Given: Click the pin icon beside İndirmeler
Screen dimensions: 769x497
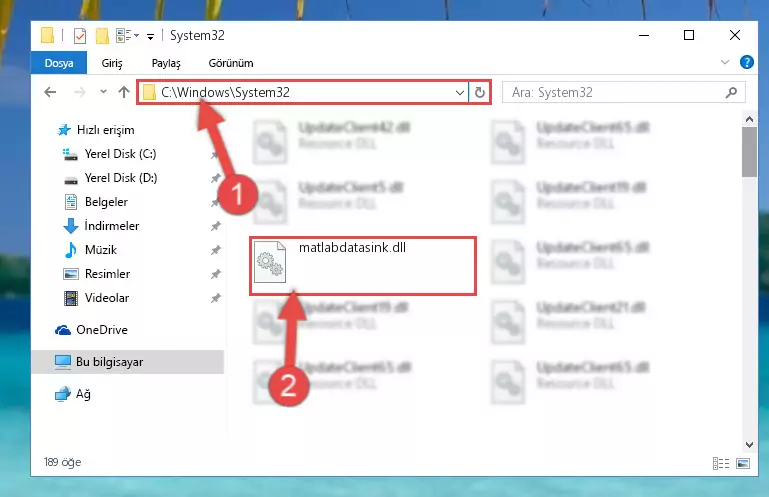Looking at the screenshot, I should [x=215, y=226].
